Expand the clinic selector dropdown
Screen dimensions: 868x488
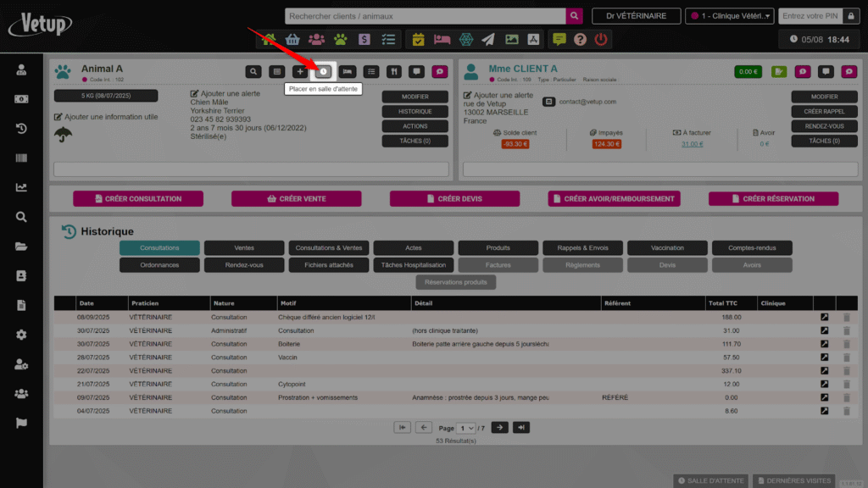click(x=730, y=16)
